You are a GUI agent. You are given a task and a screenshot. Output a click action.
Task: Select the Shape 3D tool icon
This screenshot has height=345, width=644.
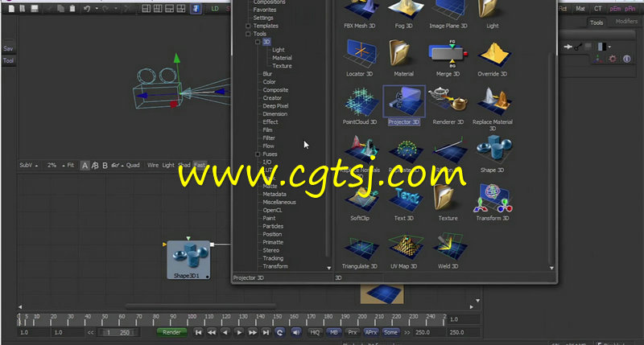(x=493, y=150)
